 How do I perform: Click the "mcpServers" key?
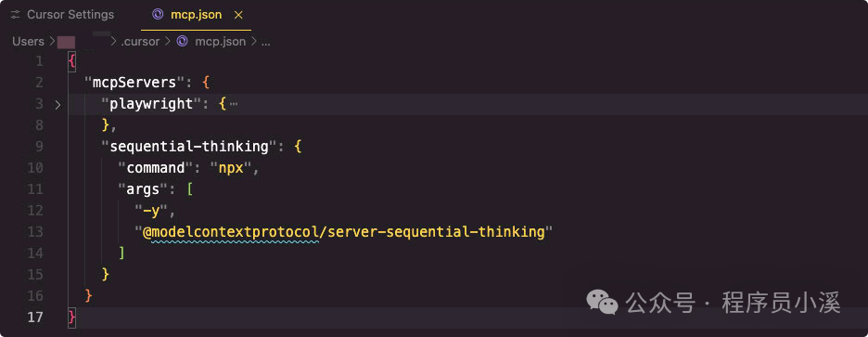[134, 84]
